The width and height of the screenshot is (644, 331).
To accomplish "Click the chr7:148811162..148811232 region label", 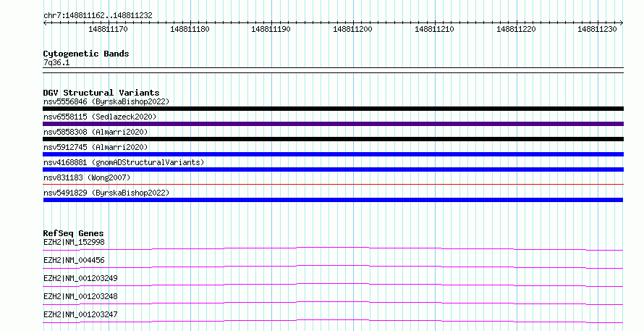I will click(98, 16).
